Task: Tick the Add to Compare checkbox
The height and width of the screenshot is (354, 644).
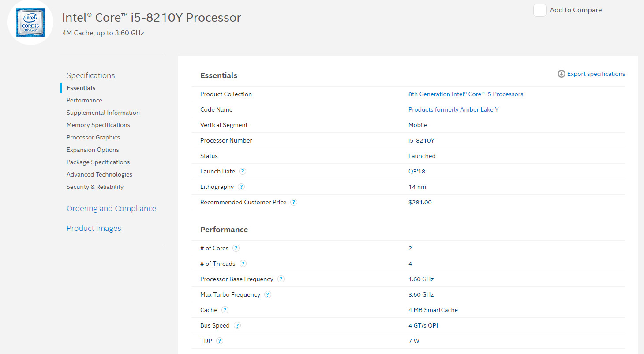Action: click(540, 10)
